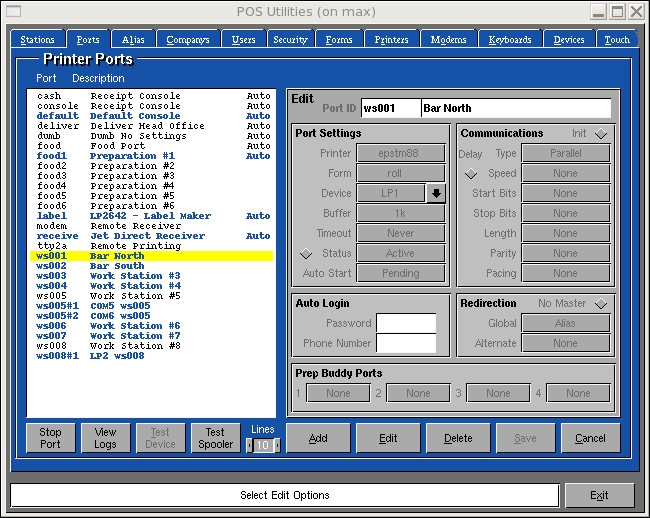Select the 'deliver Deliver Head Office' row
The height and width of the screenshot is (518, 650).
152,126
